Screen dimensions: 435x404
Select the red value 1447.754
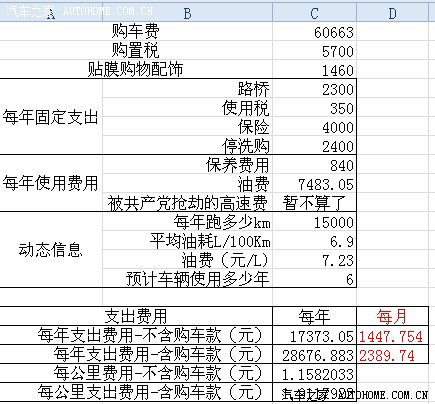[392, 336]
